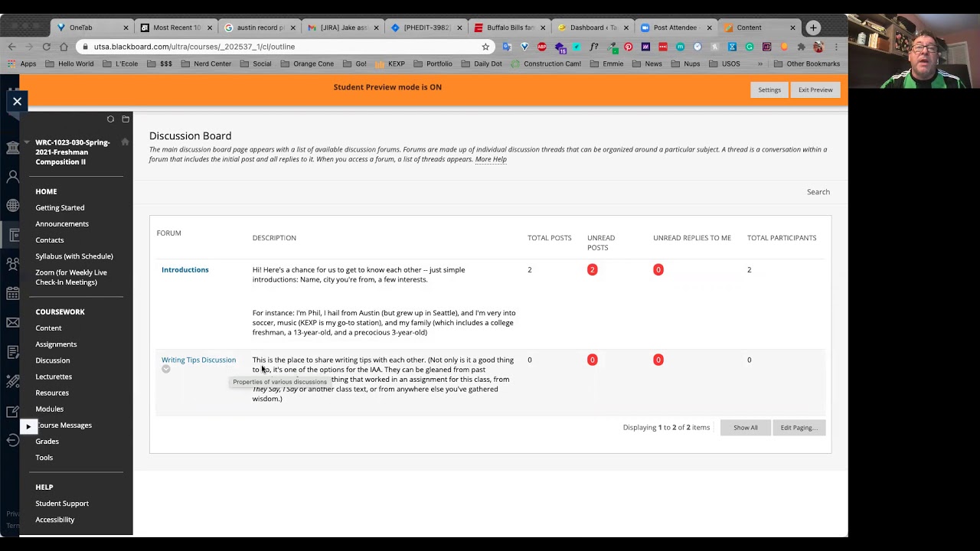Open course menu folder view icon

click(126, 119)
